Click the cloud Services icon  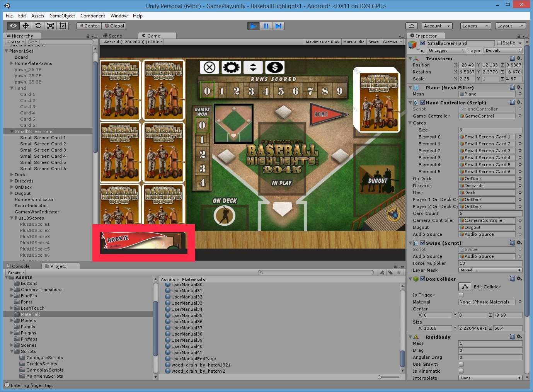411,26
